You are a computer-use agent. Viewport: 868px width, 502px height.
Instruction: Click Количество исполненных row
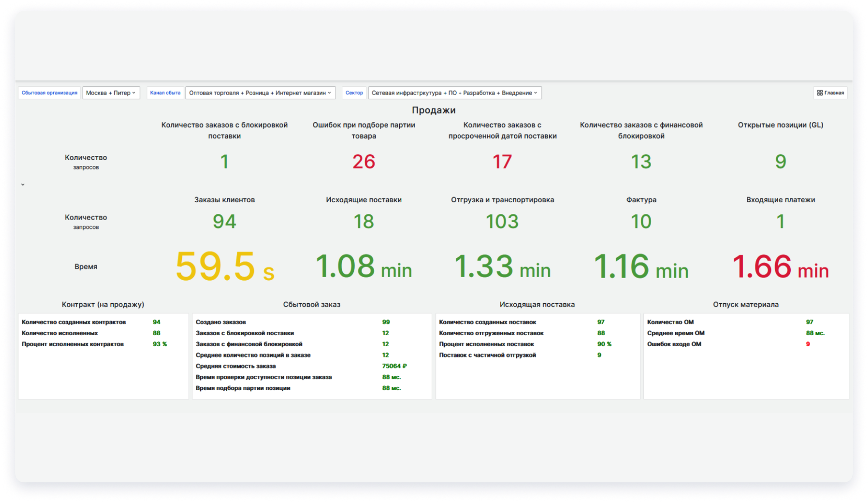103,333
